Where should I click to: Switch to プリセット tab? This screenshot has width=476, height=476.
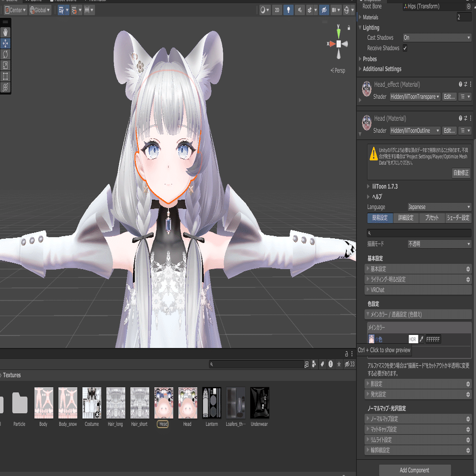pyautogui.click(x=432, y=218)
